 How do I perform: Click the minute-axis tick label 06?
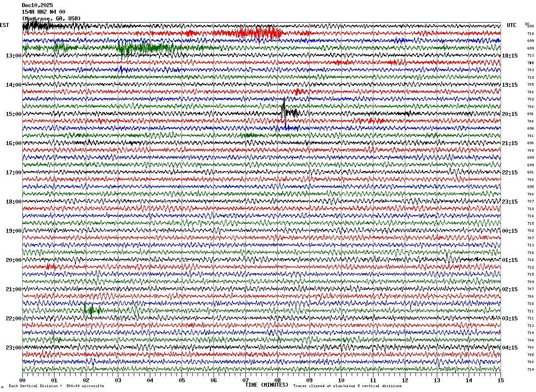pyautogui.click(x=214, y=380)
